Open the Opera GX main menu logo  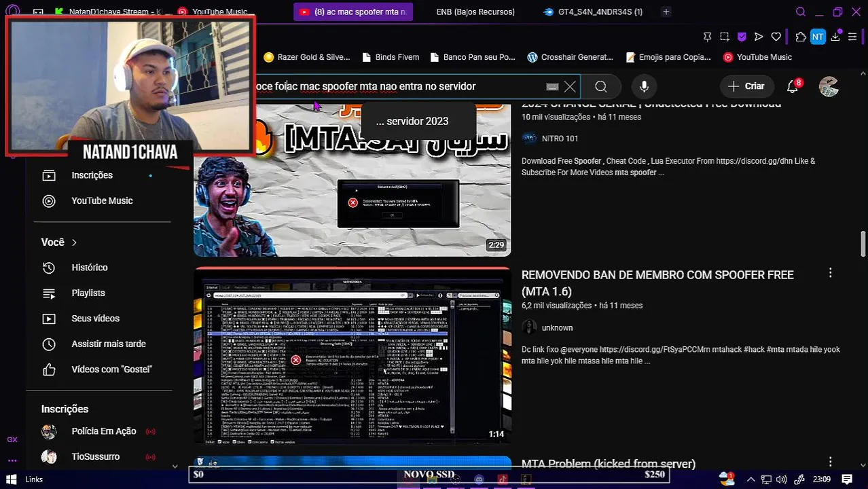(12, 10)
